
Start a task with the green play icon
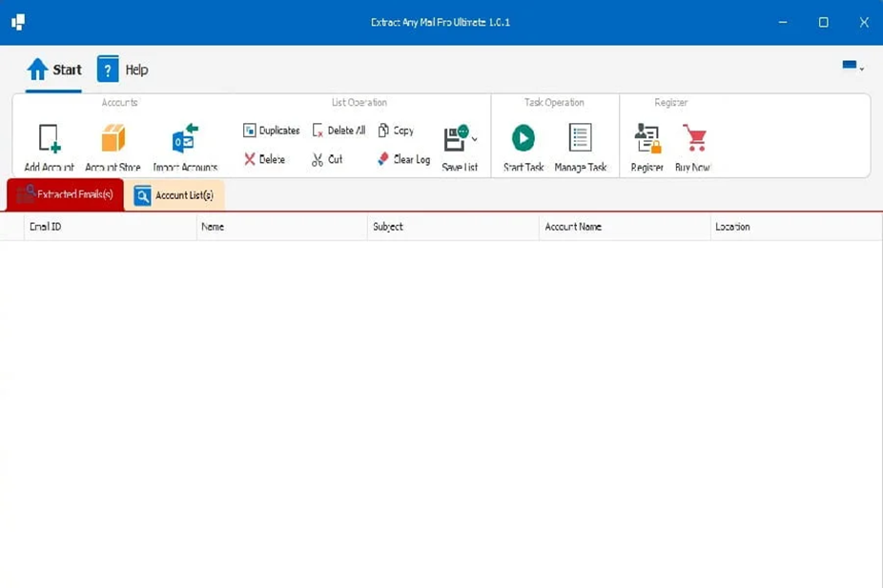pos(522,138)
